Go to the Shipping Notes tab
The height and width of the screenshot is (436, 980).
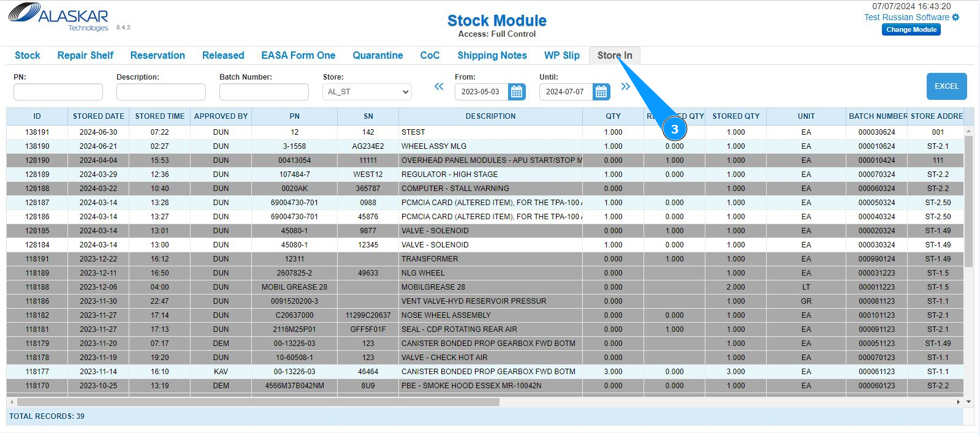[x=492, y=55]
